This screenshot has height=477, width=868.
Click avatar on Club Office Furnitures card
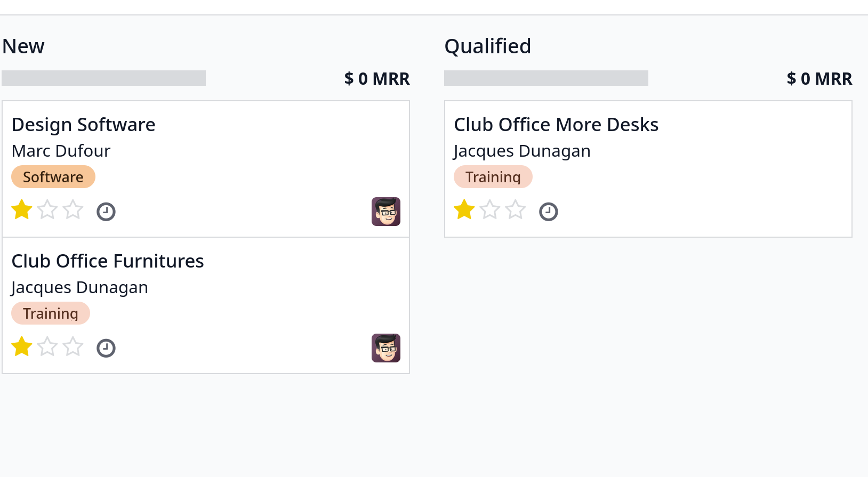point(386,348)
